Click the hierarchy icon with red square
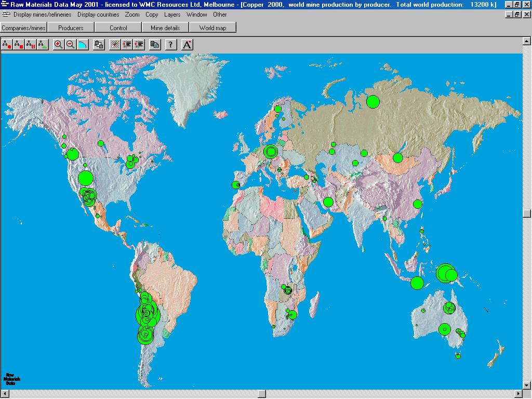The height and width of the screenshot is (399, 532). [x=19, y=45]
